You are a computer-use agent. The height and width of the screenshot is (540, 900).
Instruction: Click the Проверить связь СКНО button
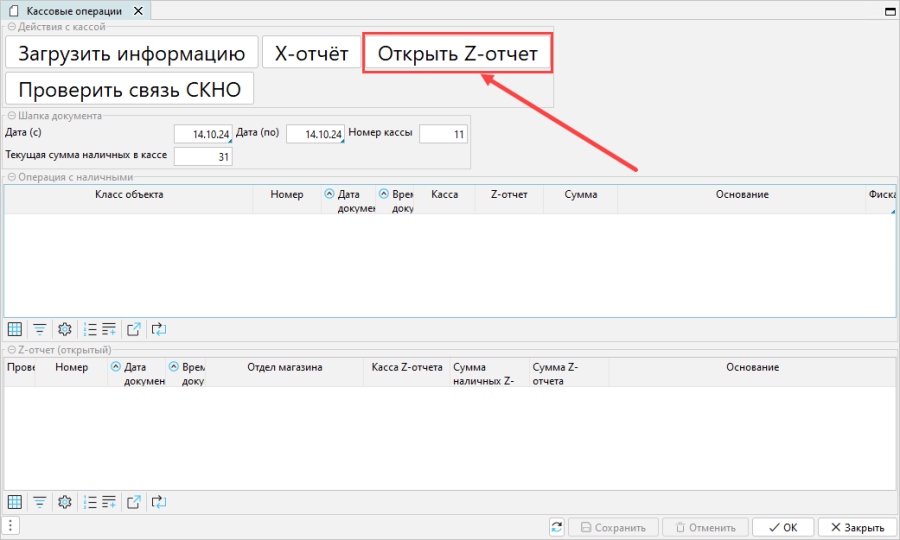tap(129, 88)
